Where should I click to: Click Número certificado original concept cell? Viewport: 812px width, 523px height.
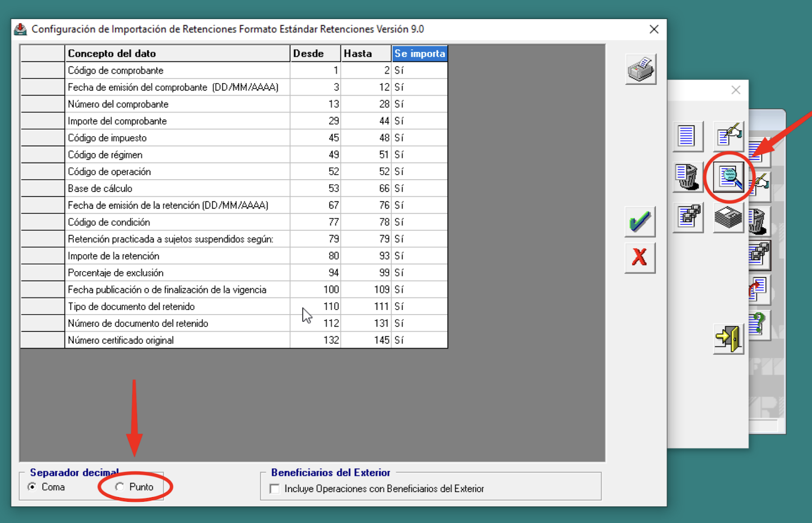178,340
